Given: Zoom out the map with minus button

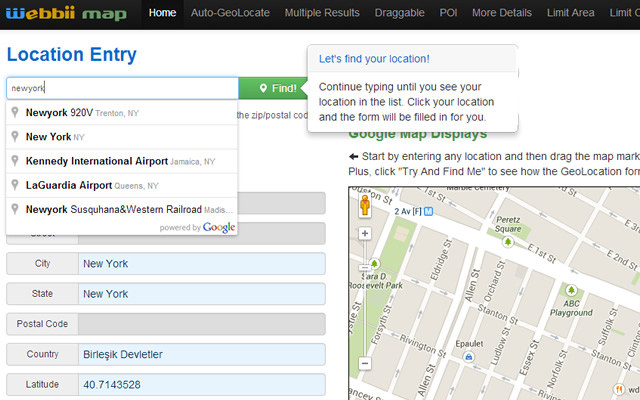Looking at the screenshot, I should click(x=365, y=363).
